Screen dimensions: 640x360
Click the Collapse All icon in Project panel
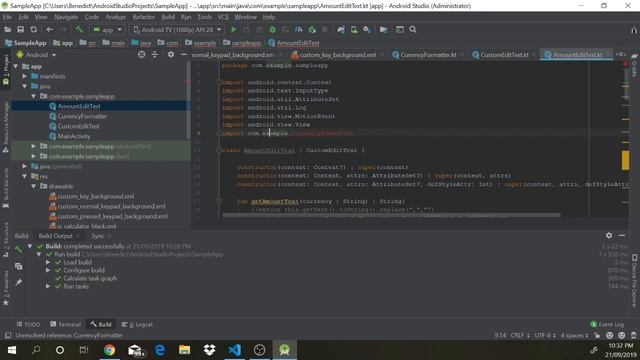click(x=154, y=55)
